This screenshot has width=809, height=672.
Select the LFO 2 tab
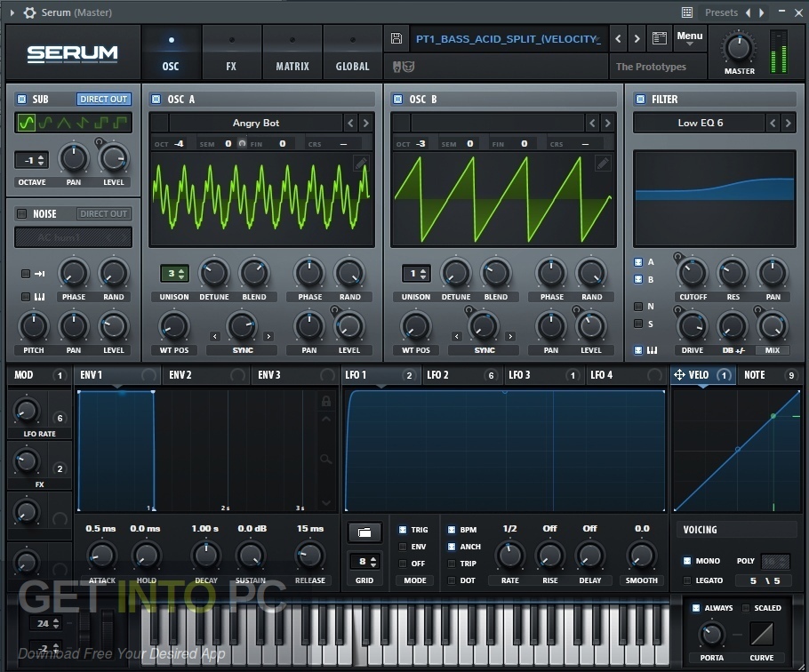[462, 375]
